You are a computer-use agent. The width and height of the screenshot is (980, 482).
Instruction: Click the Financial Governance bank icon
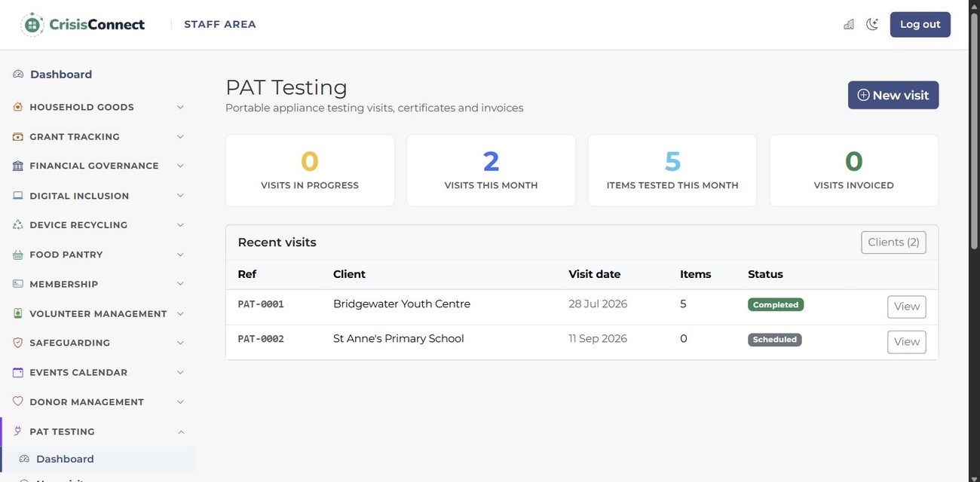[18, 166]
